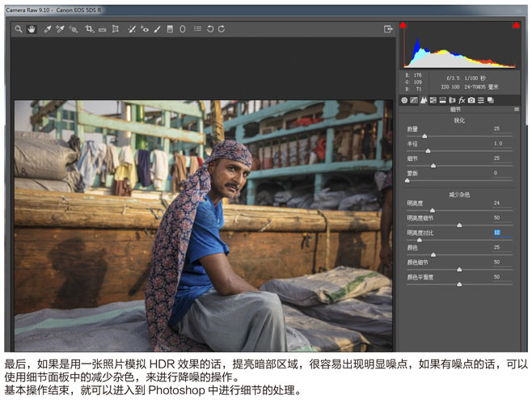Toggle shadow clipping warning on histogram
Screen dimensions: 532x408
[403, 25]
